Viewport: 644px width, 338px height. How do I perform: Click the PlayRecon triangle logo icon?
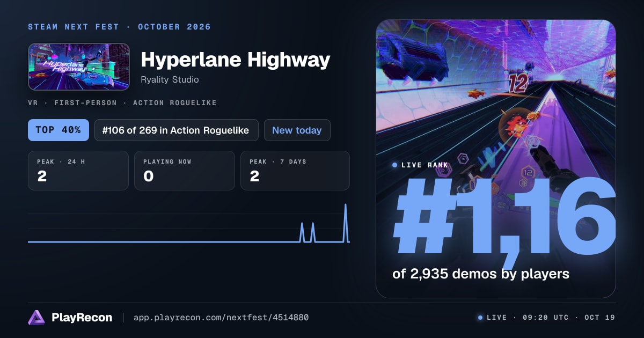(x=36, y=318)
